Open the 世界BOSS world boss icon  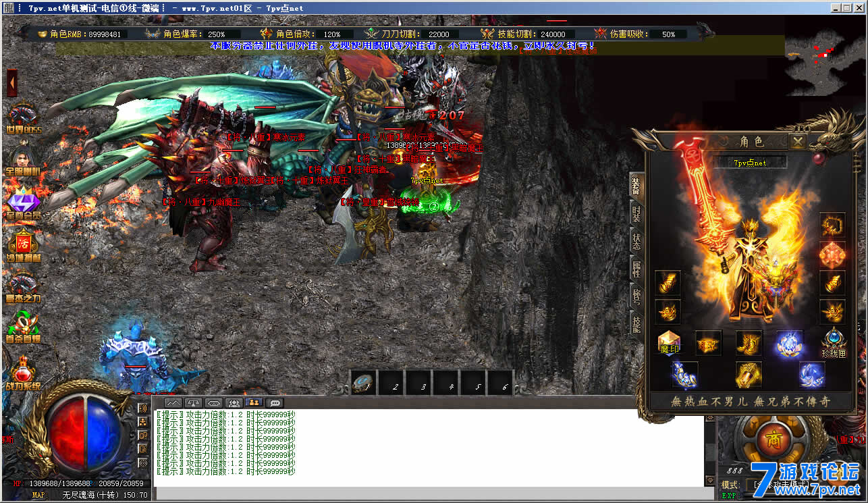24,117
